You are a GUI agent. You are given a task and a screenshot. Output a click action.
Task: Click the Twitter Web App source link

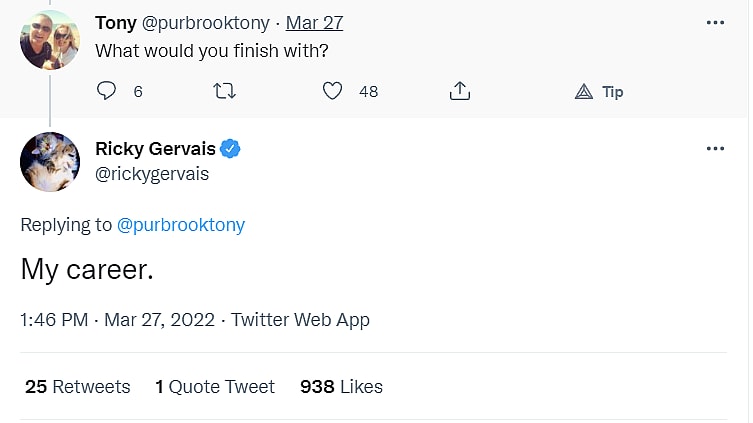coord(300,320)
